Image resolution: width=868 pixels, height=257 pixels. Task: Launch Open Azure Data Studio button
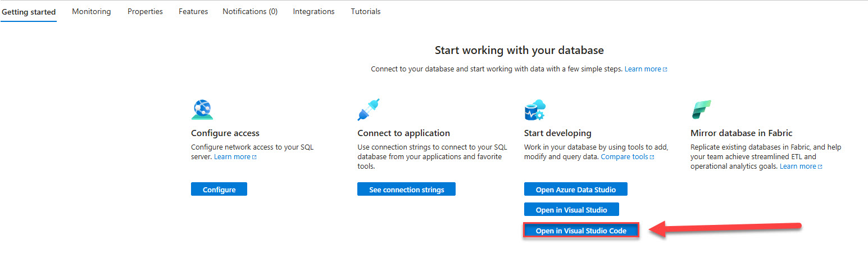575,190
